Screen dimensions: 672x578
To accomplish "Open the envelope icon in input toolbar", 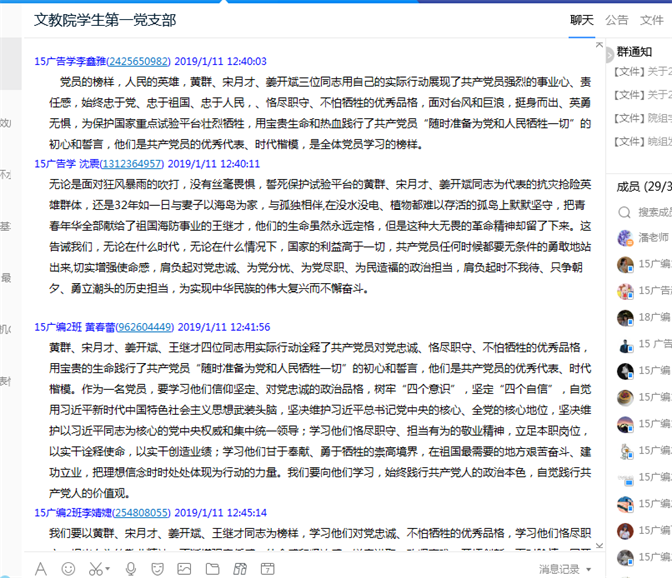I will (x=214, y=568).
